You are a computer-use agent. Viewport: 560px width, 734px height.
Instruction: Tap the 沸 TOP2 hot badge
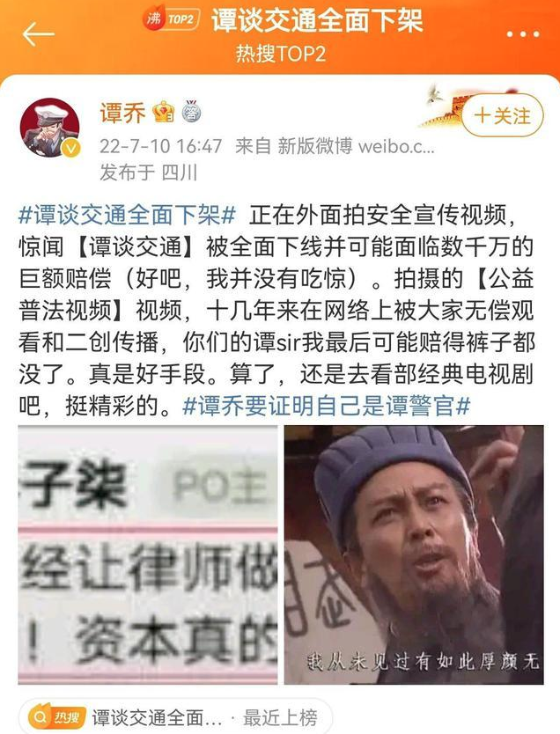(x=172, y=19)
